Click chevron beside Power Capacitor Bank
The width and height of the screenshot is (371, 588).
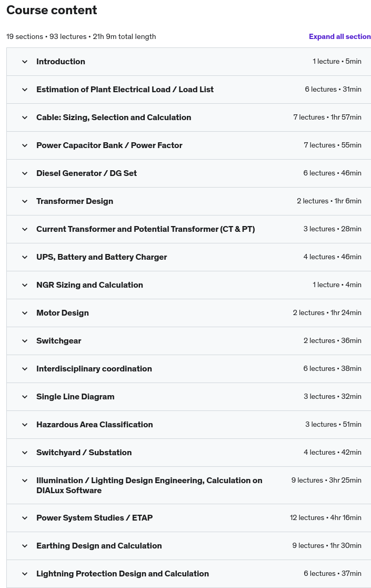tap(25, 145)
